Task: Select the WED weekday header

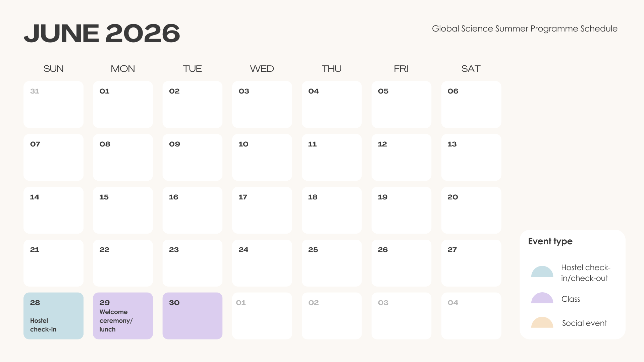Action: coord(262,69)
